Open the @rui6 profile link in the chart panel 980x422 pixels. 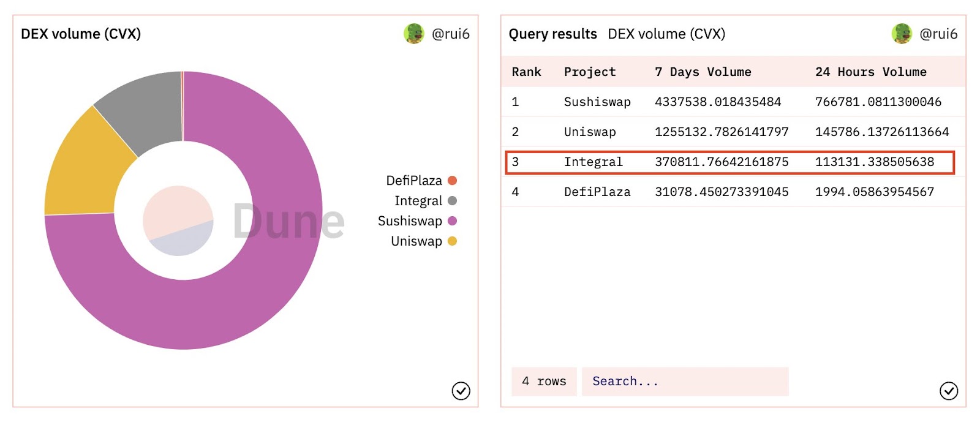coord(451,34)
